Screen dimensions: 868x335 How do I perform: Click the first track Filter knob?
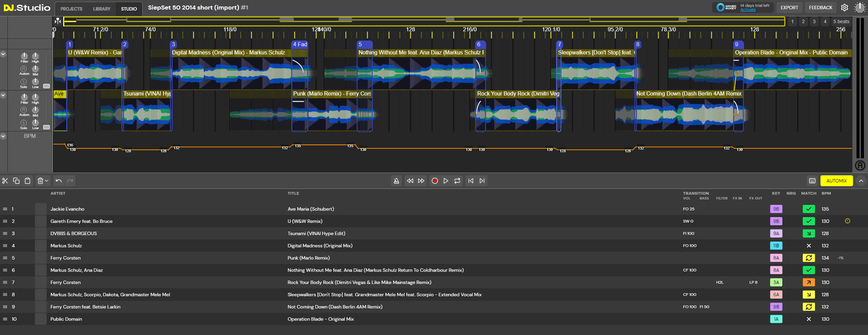click(x=24, y=56)
